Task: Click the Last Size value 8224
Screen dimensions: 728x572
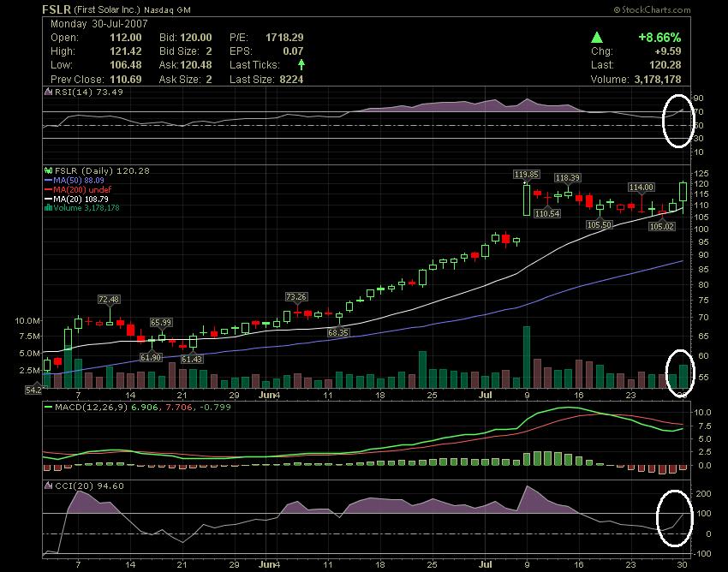Action: [291, 80]
